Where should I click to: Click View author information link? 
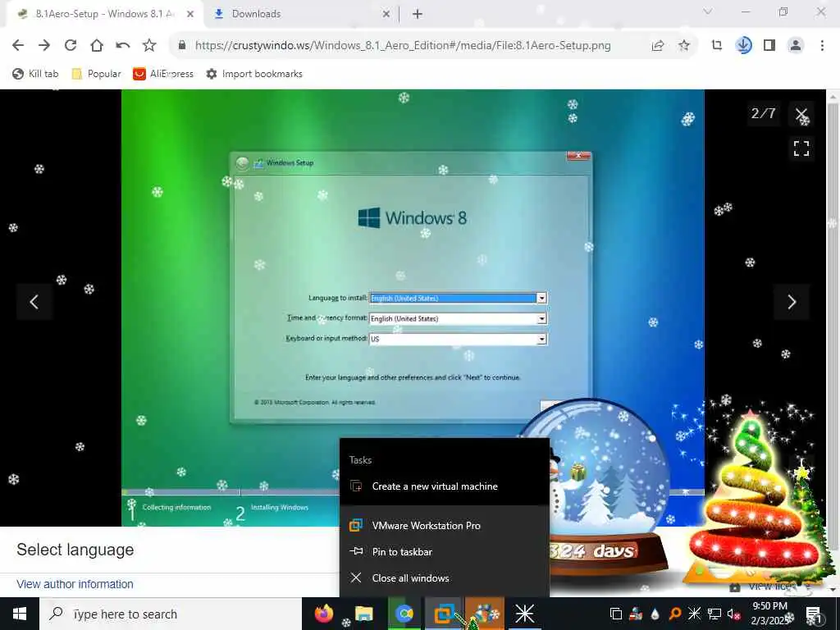coord(75,584)
